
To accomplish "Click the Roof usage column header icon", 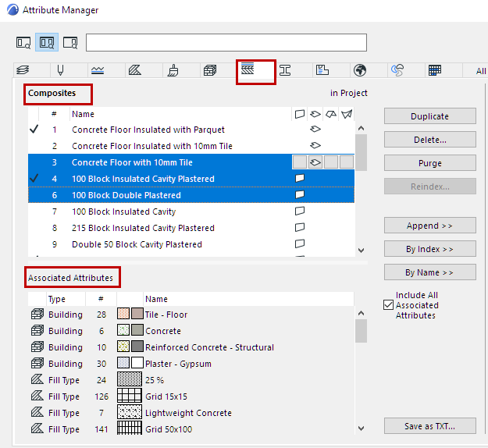I will coord(331,114).
